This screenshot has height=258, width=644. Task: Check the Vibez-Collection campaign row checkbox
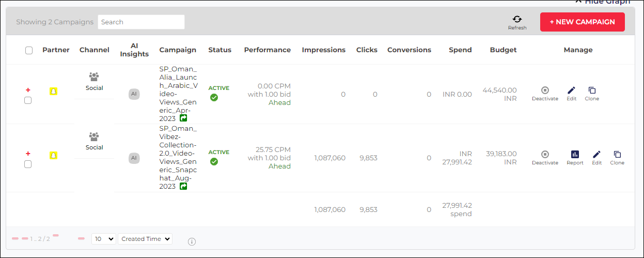pyautogui.click(x=28, y=164)
